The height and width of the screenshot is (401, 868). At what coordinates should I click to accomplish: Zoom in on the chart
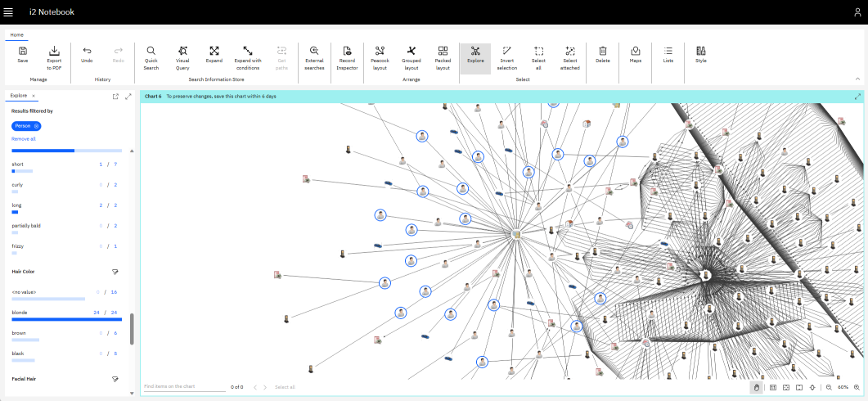coord(856,387)
